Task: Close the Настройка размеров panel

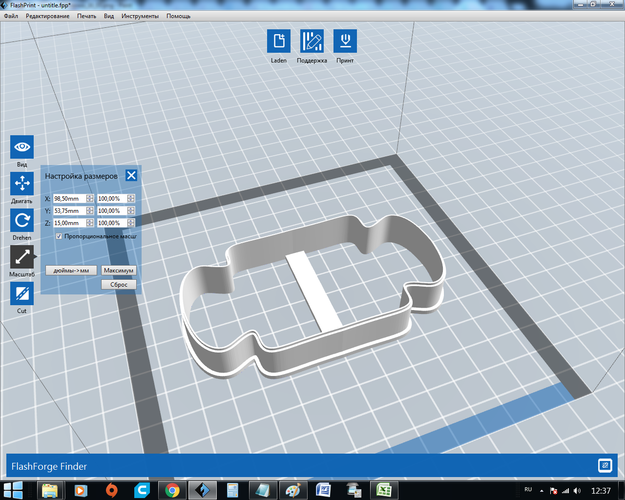Action: [x=131, y=175]
